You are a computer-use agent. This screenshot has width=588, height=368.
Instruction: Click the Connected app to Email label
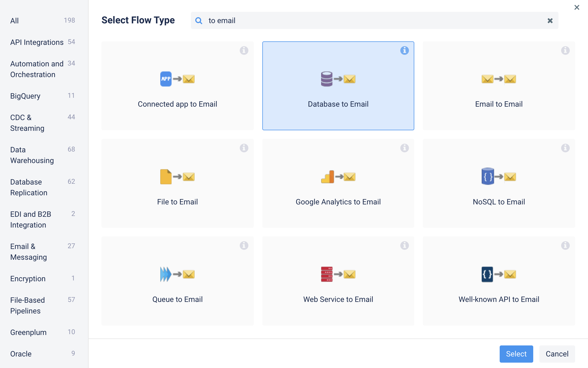pyautogui.click(x=177, y=104)
